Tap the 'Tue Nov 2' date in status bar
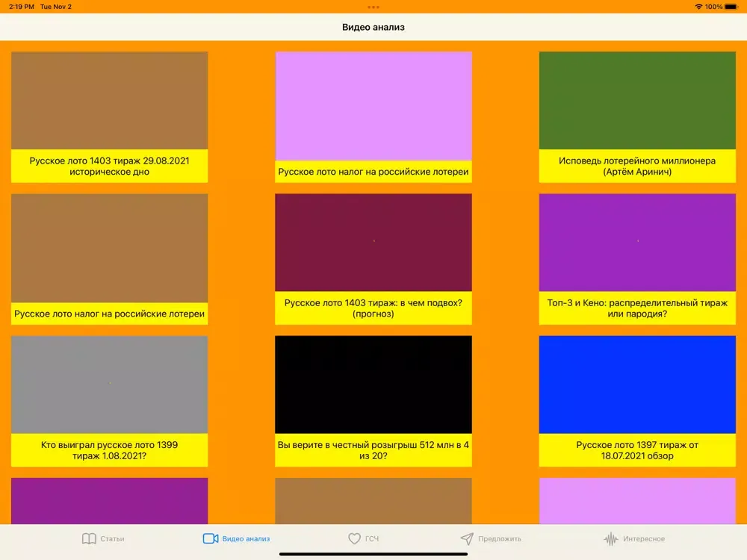Viewport: 747px width, 560px height. [56, 7]
